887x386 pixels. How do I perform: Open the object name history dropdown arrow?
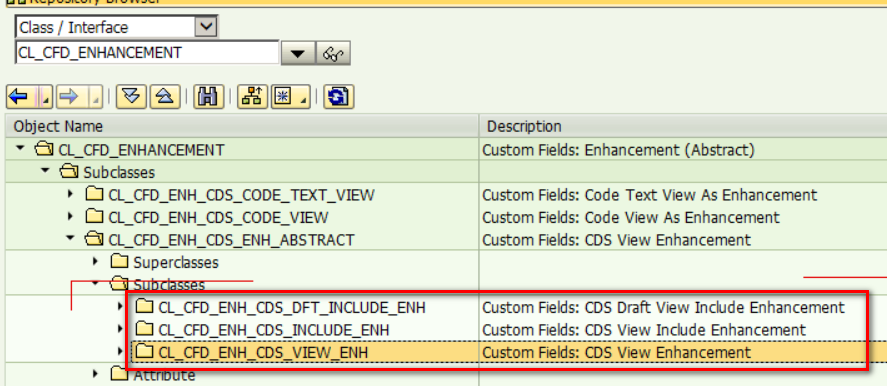pyautogui.click(x=298, y=54)
